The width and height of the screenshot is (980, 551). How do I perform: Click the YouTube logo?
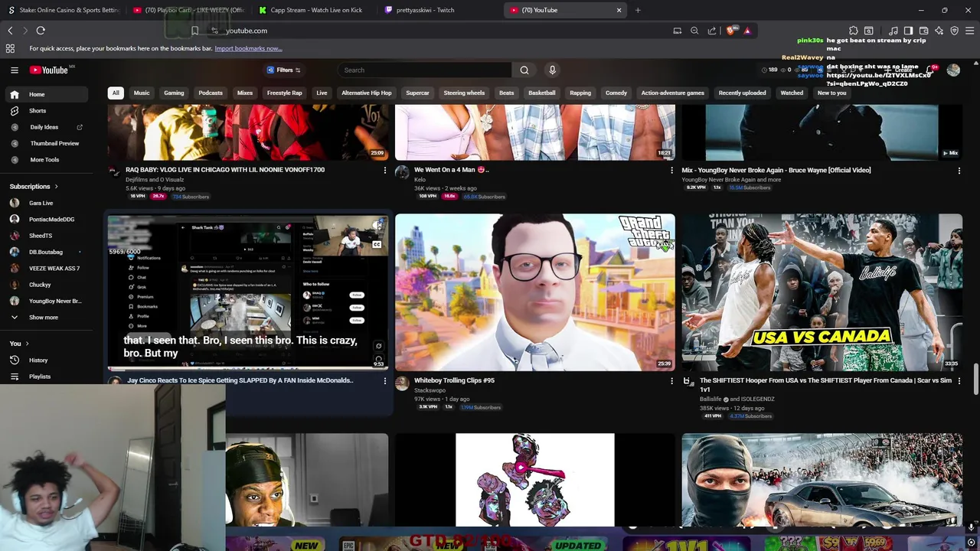pos(50,70)
